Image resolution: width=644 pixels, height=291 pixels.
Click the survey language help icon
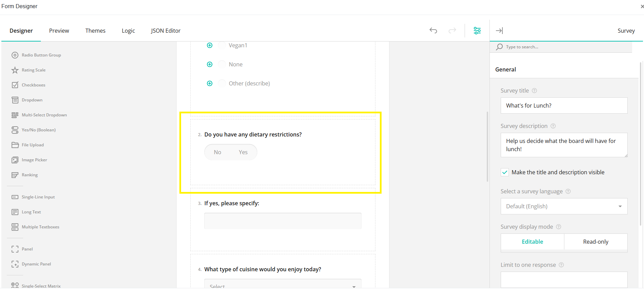click(568, 191)
